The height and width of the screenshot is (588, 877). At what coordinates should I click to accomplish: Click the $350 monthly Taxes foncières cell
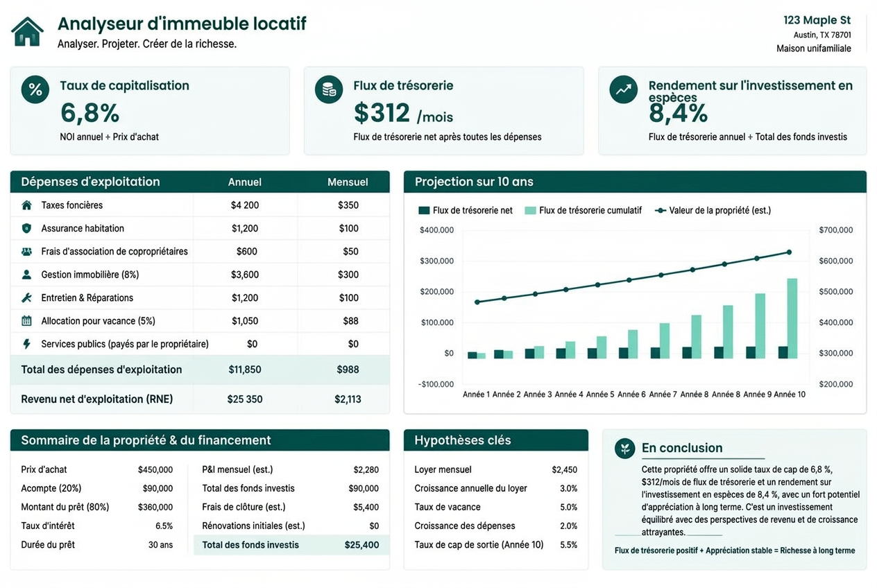pos(348,205)
